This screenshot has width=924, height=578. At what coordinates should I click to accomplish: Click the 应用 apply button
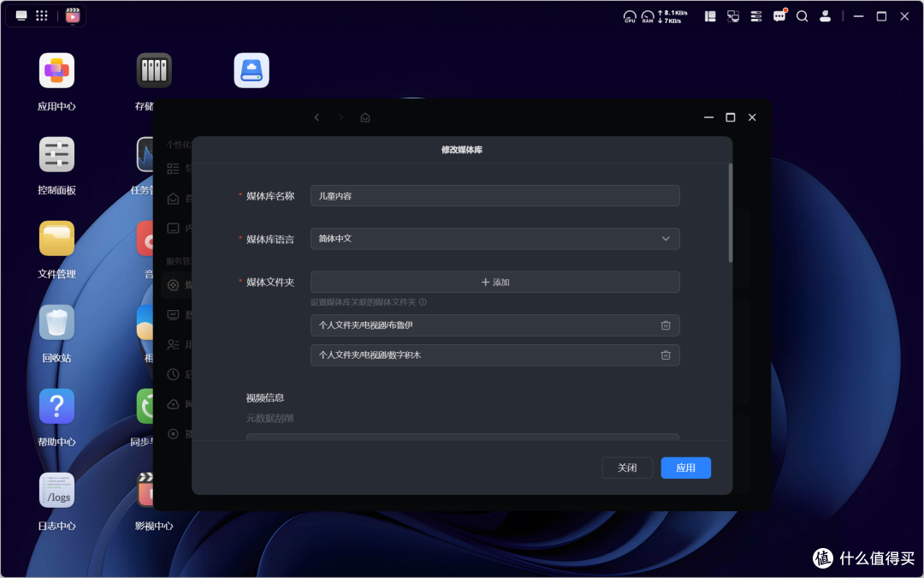[x=686, y=468]
